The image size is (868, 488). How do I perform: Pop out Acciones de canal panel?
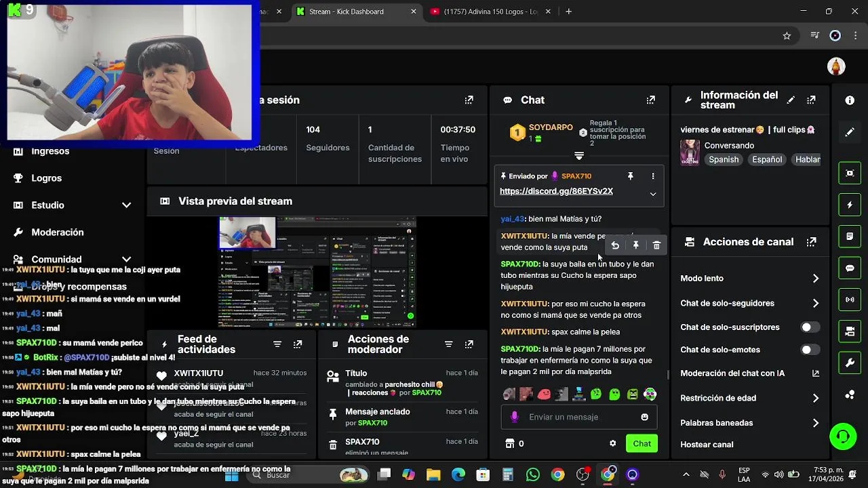pyautogui.click(x=811, y=242)
